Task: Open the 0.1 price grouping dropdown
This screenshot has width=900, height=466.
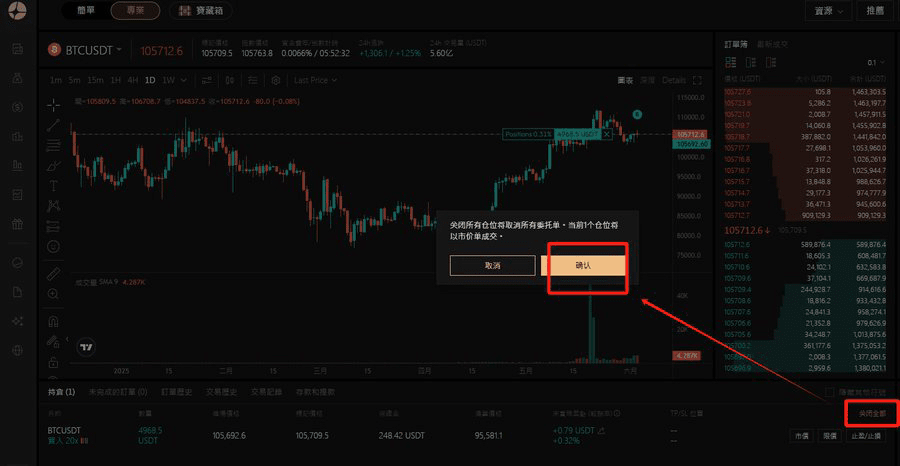Action: point(876,62)
